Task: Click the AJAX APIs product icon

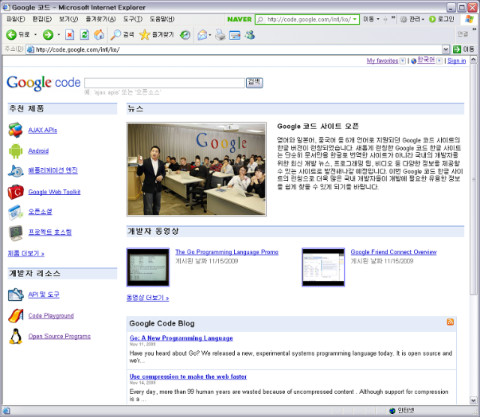Action: click(16, 130)
